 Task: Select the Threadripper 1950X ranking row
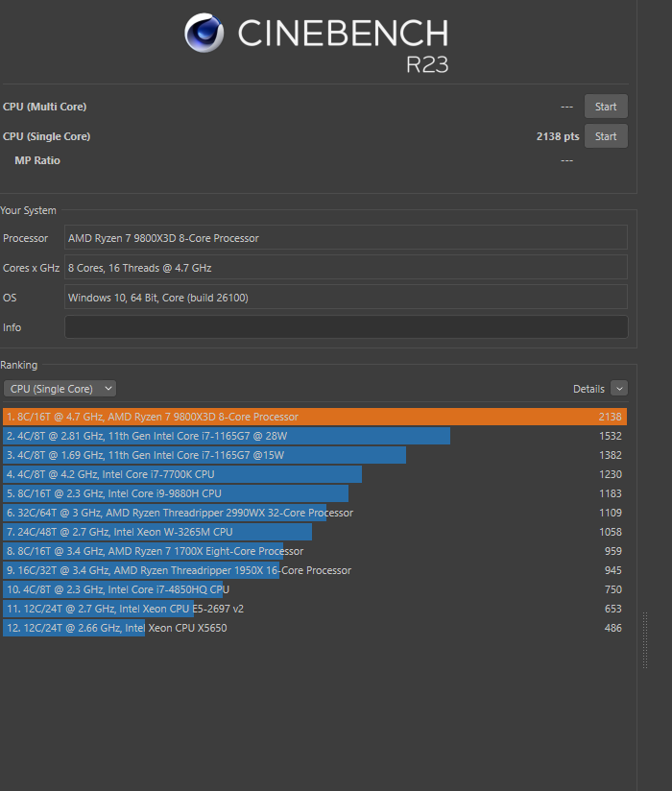click(x=178, y=570)
